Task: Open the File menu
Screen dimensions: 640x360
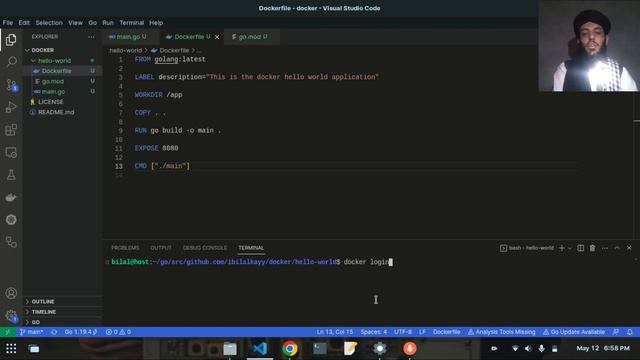Action: [x=8, y=23]
